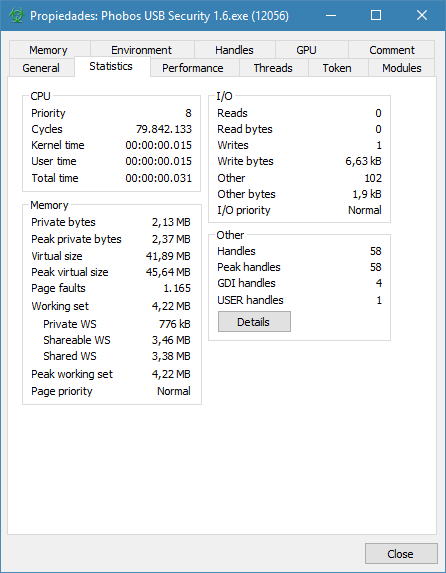446x573 pixels.
Task: Click the Close button
Action: 401,554
